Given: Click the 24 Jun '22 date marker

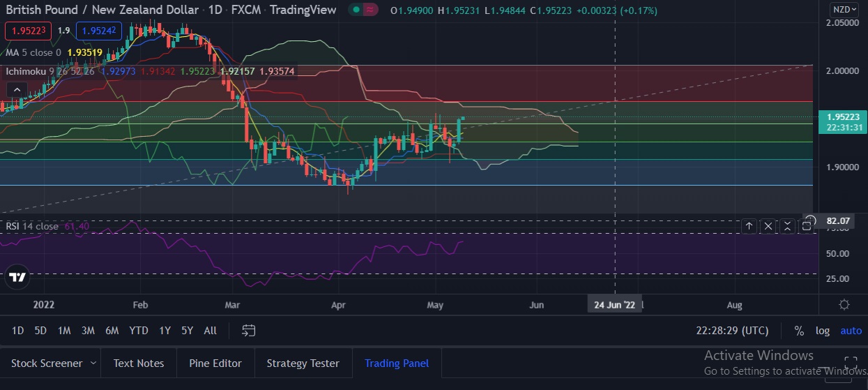Looking at the screenshot, I should pyautogui.click(x=614, y=305).
